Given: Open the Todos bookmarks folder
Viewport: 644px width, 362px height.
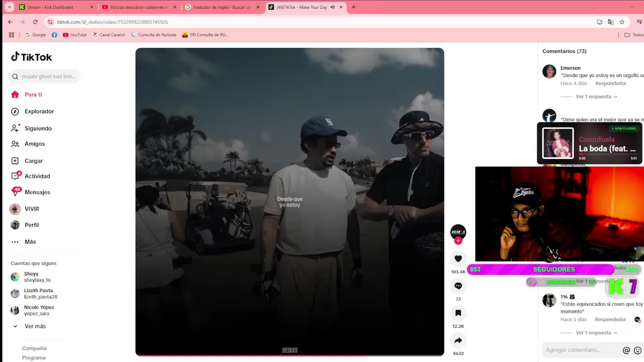Looking at the screenshot, I should click(633, 35).
